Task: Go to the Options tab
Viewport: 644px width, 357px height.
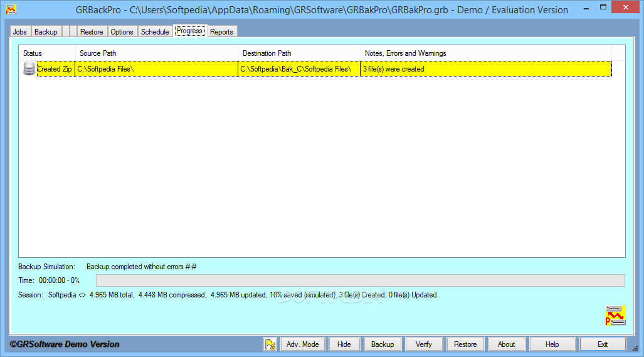Action: click(x=122, y=31)
